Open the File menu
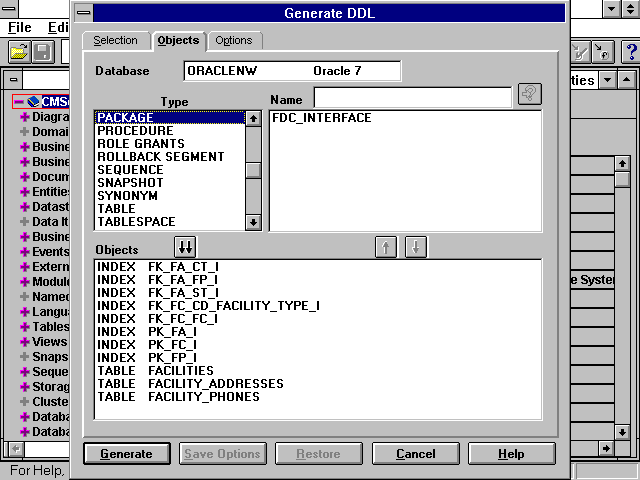The width and height of the screenshot is (640, 480). (20, 27)
